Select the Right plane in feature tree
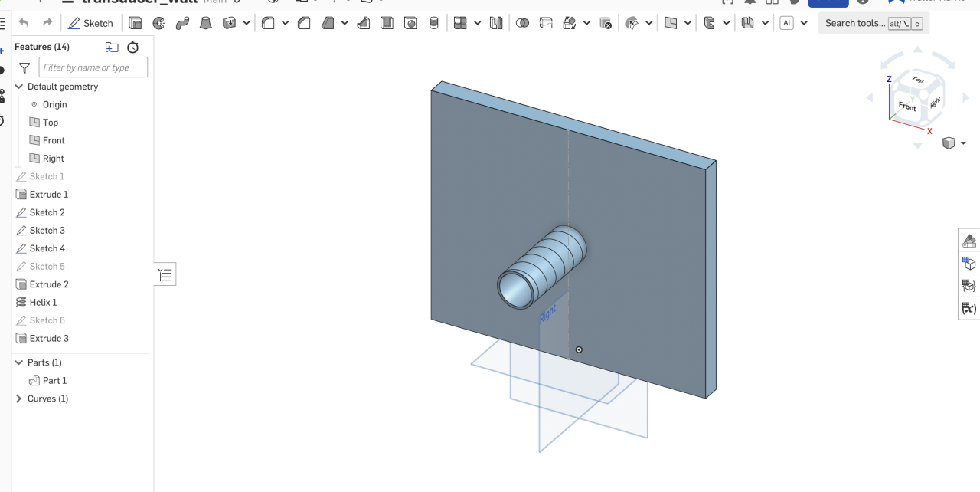Image resolution: width=980 pixels, height=492 pixels. pyautogui.click(x=54, y=159)
